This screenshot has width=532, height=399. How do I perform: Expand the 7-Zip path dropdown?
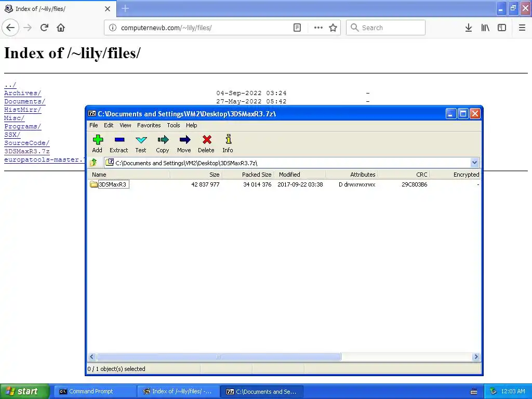[x=474, y=163]
